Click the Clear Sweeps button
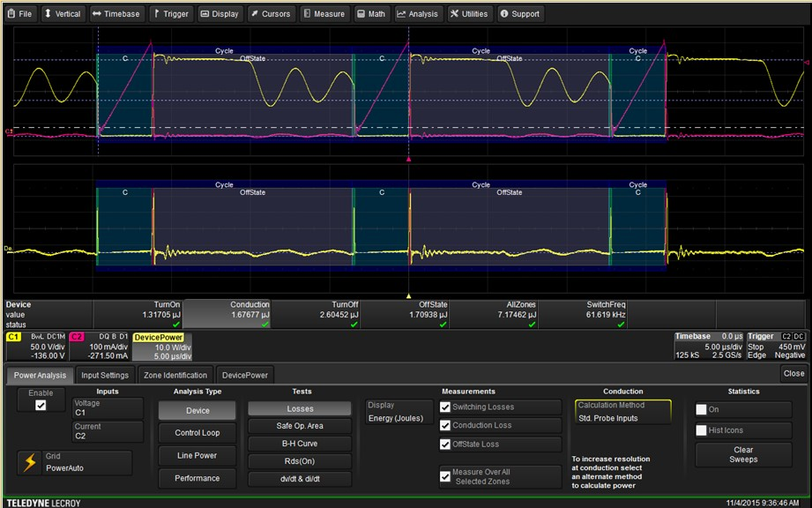This screenshot has width=812, height=508. pos(743,455)
